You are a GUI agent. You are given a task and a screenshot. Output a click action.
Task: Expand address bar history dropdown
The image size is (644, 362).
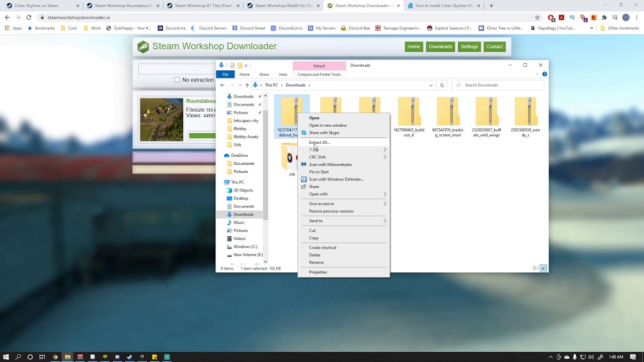click(x=431, y=85)
